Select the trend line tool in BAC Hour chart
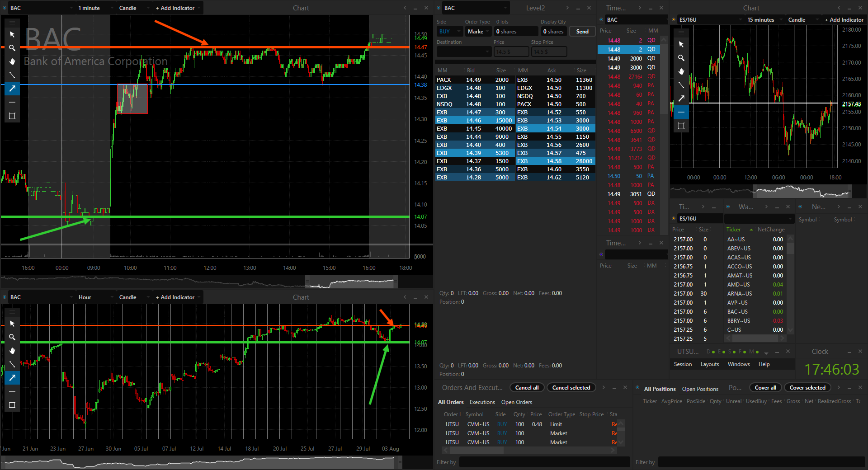 coord(12,364)
